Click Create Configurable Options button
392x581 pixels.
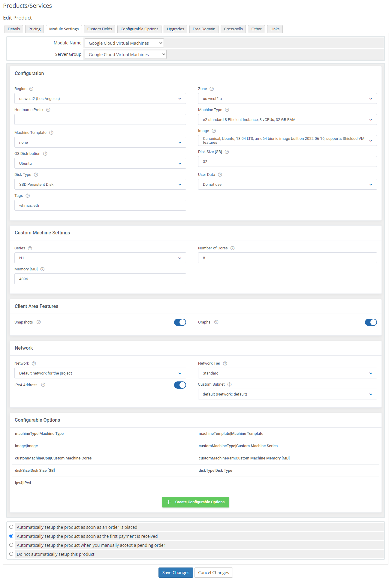click(x=196, y=502)
